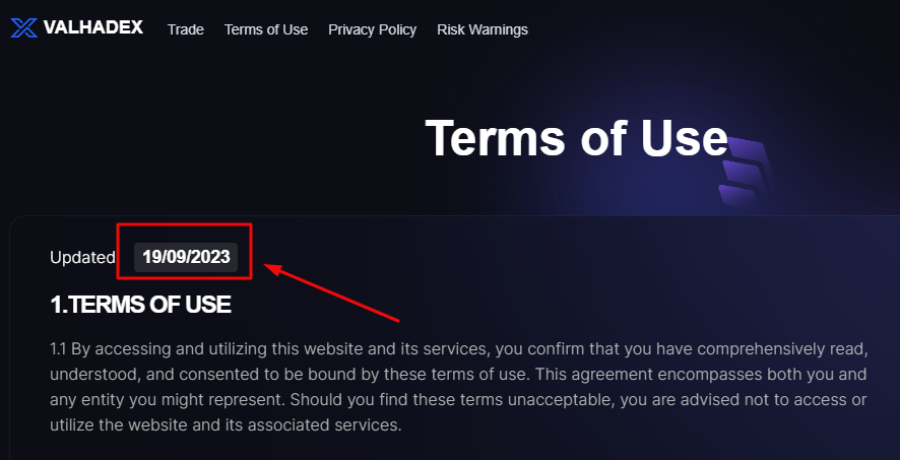This screenshot has width=900, height=460.
Task: Click the word 'Terms' in the big heading
Action: click(495, 138)
